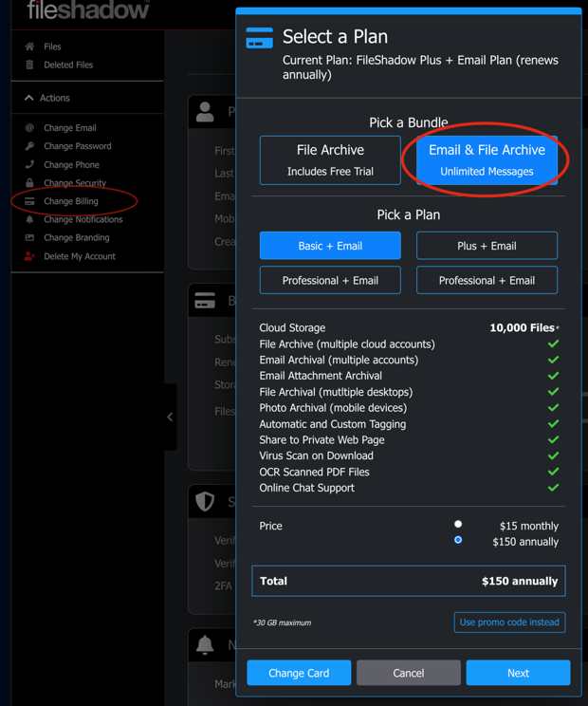The width and height of the screenshot is (588, 706).
Task: Select the $150 annually price option
Action: (458, 540)
